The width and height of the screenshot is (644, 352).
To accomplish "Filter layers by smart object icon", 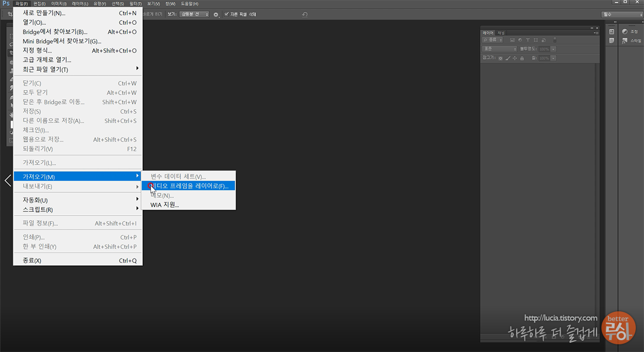I will (x=544, y=40).
